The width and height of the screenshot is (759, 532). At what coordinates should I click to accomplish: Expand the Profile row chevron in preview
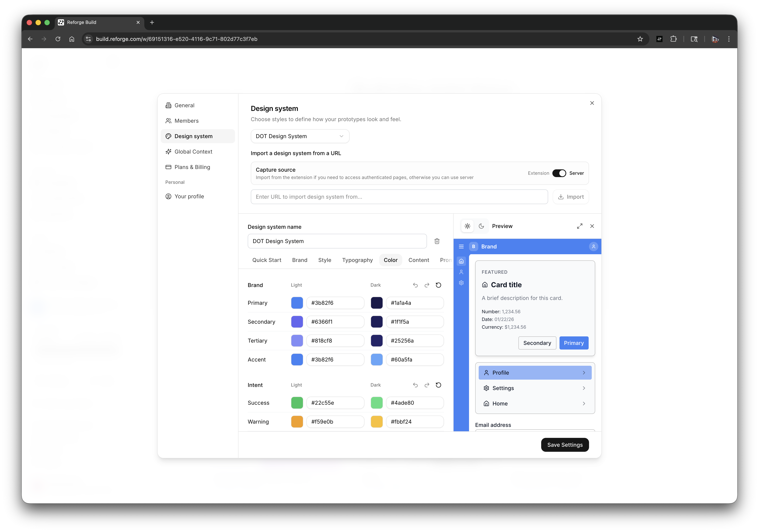(x=584, y=372)
